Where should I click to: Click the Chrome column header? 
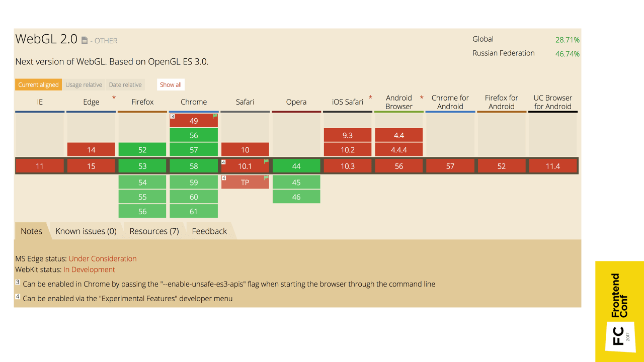tap(194, 102)
